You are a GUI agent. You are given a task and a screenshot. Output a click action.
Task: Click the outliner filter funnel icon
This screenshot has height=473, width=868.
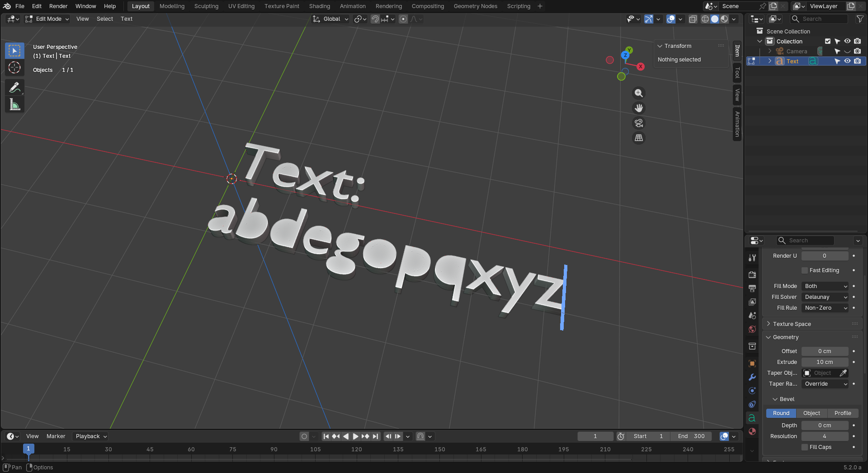click(859, 19)
